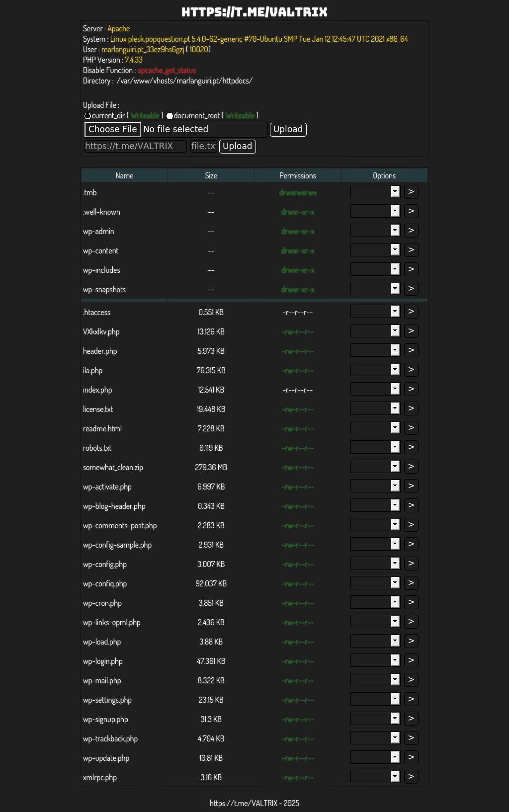Expand the options dropdown for VXkxlkv.php

coord(375,331)
